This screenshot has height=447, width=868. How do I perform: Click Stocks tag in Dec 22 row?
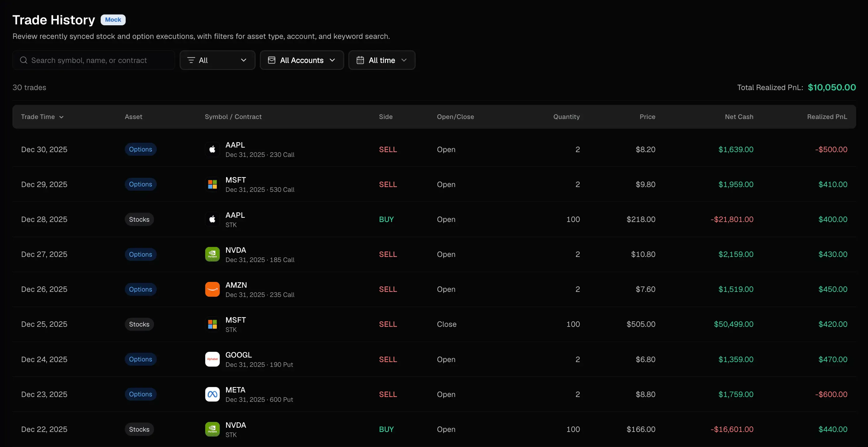139,429
